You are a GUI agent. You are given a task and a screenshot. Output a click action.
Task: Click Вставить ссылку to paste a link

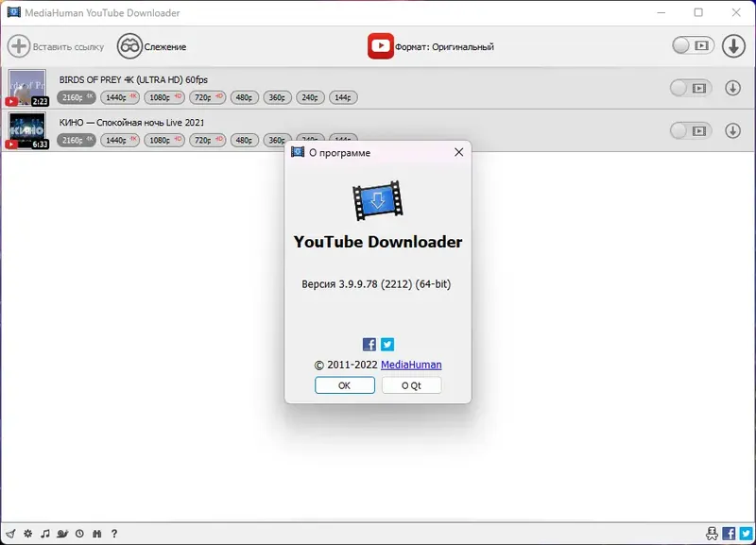pos(60,45)
